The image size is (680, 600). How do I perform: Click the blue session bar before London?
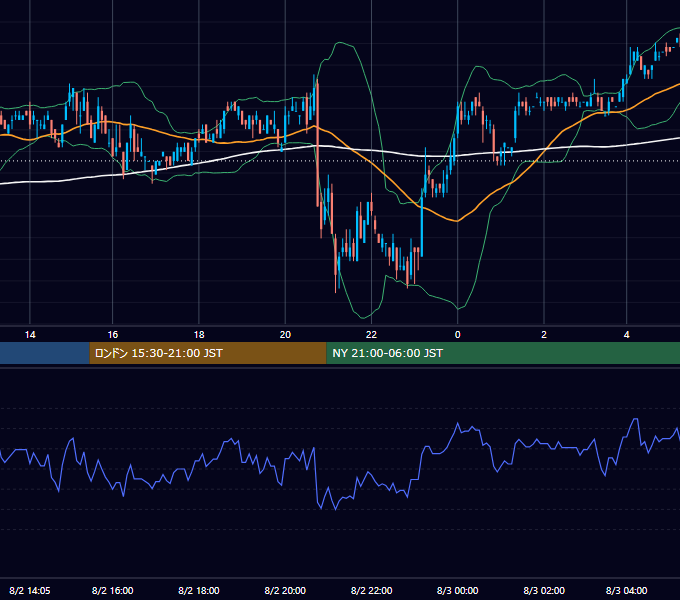pyautogui.click(x=45, y=353)
